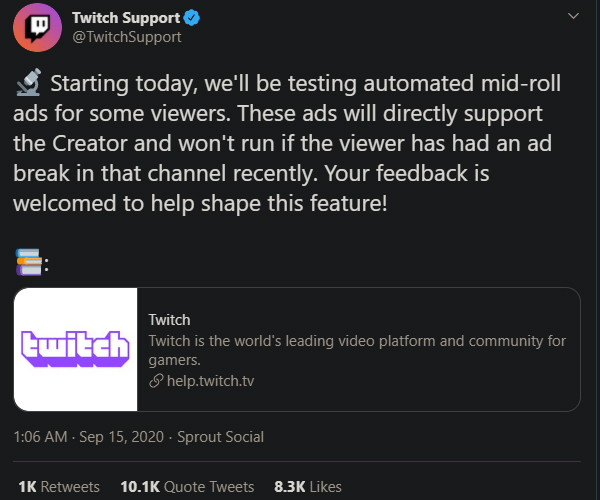Image resolution: width=600 pixels, height=500 pixels.
Task: Open the Twitch logo card thumbnail
Action: 76,349
